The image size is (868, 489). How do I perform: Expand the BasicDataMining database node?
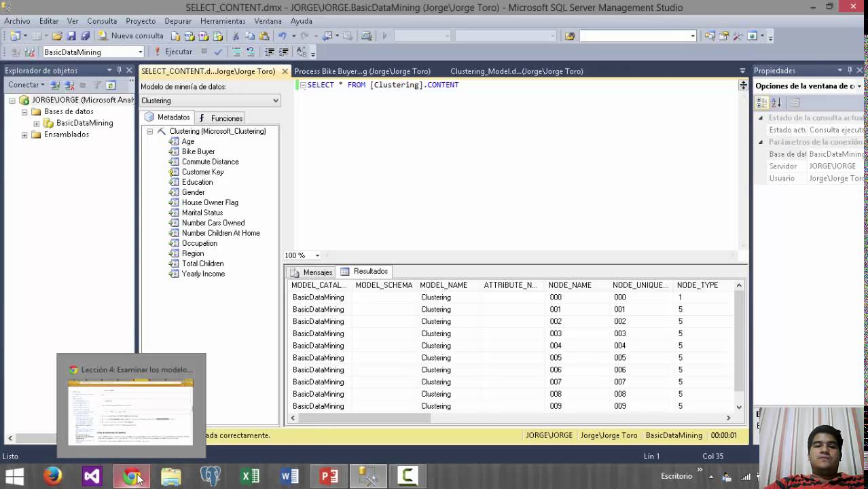[36, 123]
